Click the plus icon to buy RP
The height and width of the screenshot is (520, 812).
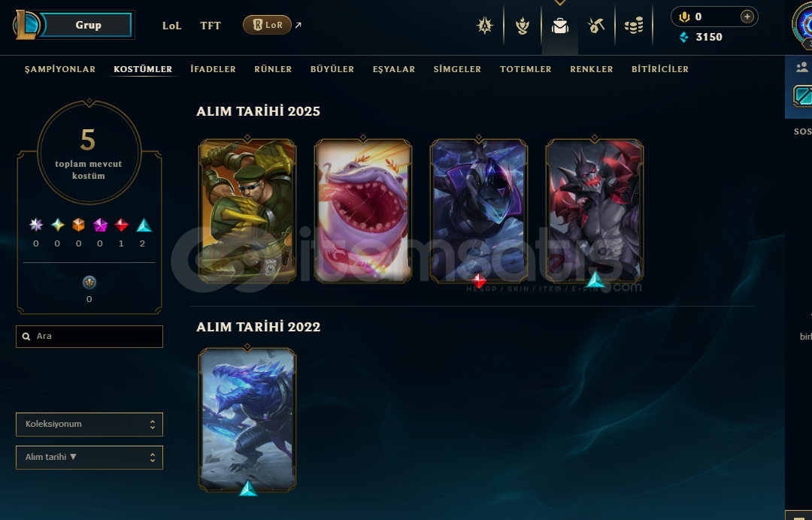[x=747, y=17]
